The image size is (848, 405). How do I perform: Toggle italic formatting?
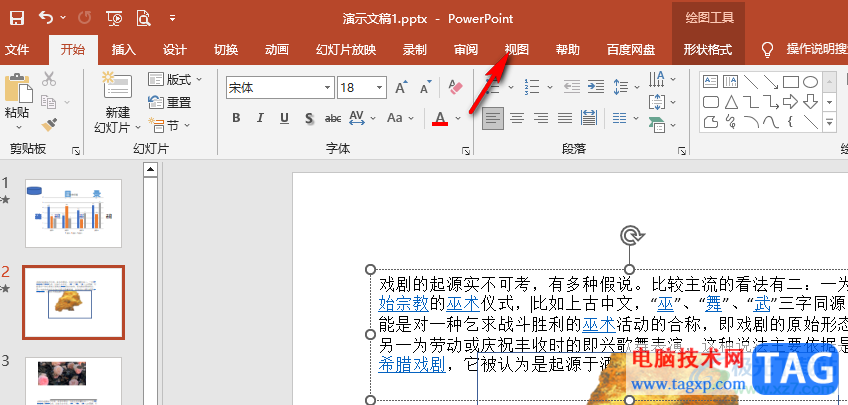tap(261, 118)
